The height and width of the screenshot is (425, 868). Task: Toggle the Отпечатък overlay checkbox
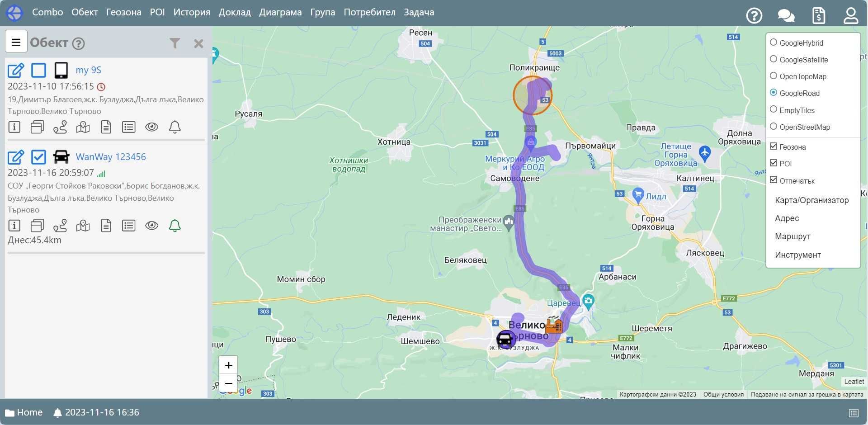click(x=774, y=180)
